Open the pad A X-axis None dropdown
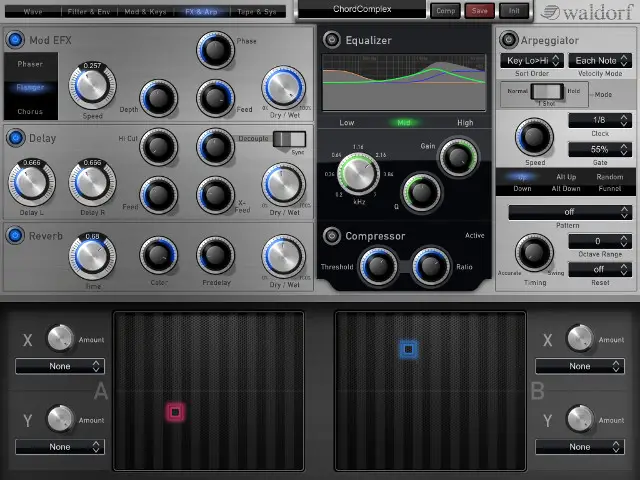The width and height of the screenshot is (640, 480). tap(60, 367)
